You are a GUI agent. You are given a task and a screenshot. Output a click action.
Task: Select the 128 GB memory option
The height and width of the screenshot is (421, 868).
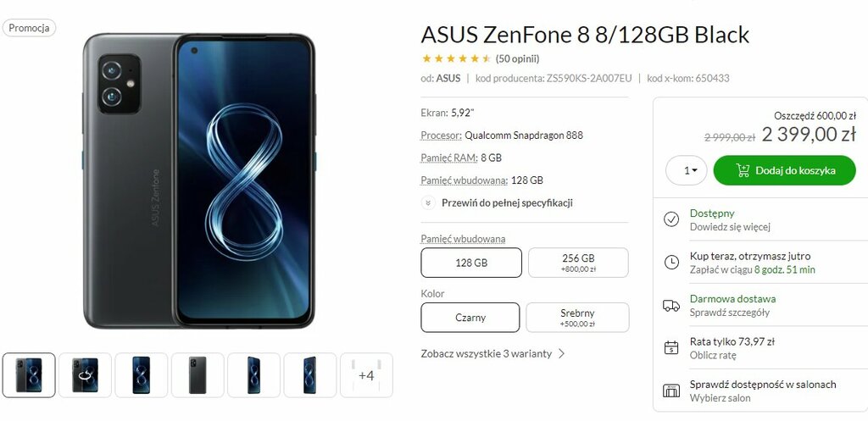(471, 263)
